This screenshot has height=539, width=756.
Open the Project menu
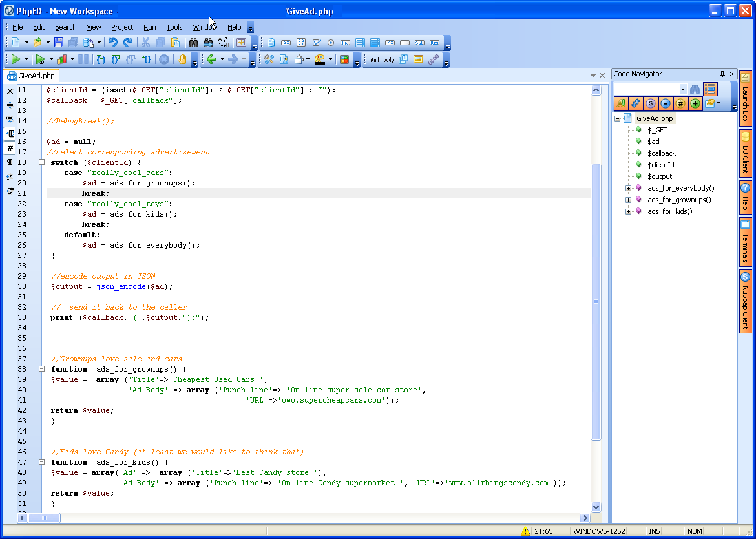click(121, 27)
